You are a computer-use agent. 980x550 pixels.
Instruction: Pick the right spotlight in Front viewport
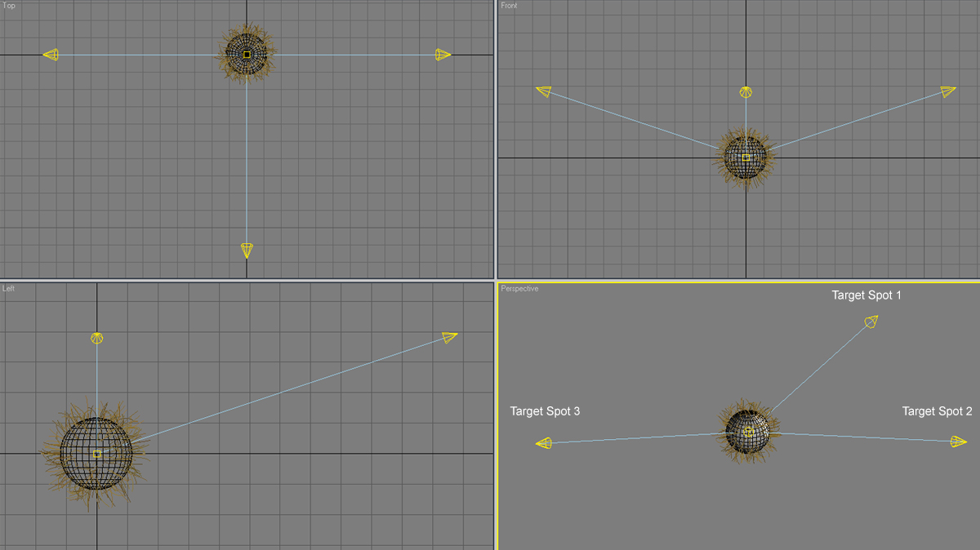coord(947,91)
